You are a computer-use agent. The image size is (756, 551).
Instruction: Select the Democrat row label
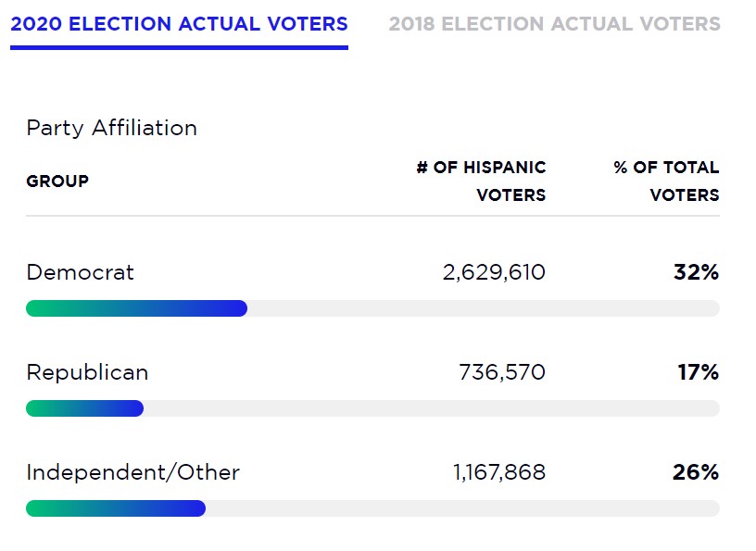(80, 272)
